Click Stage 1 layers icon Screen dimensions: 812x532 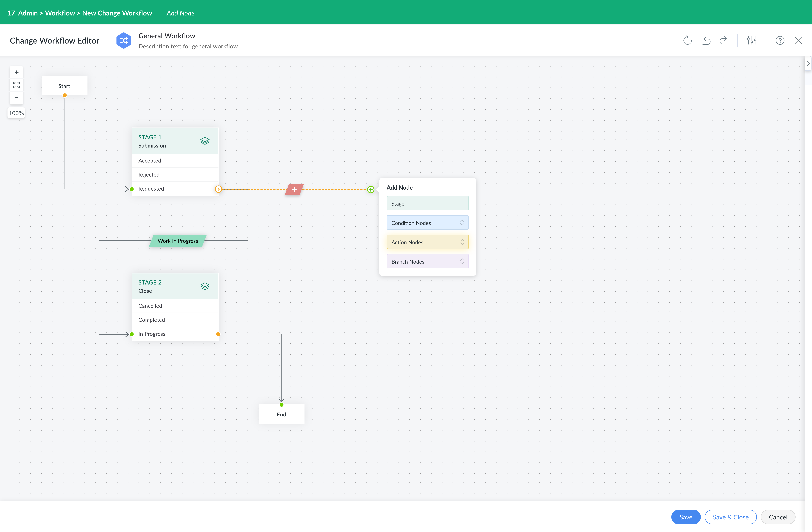pyautogui.click(x=205, y=141)
